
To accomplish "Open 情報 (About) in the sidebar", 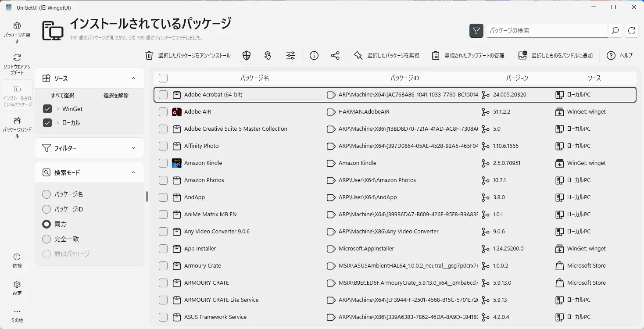I will [x=17, y=261].
